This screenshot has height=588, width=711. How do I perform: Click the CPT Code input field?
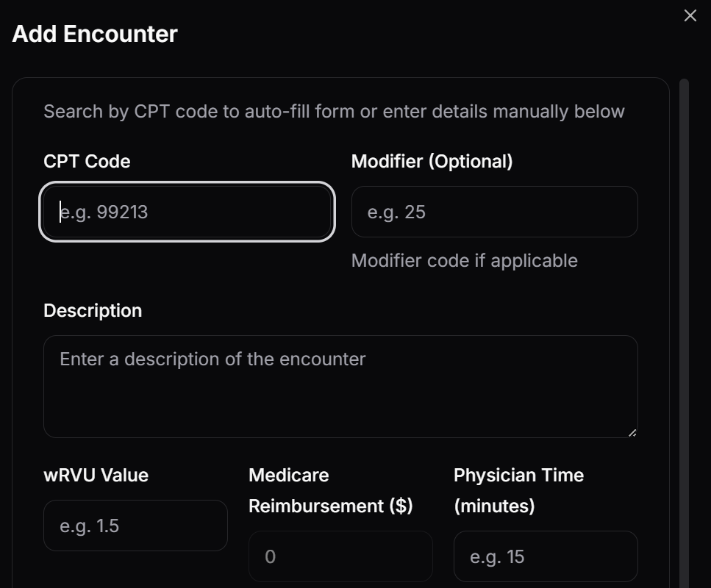click(x=187, y=212)
